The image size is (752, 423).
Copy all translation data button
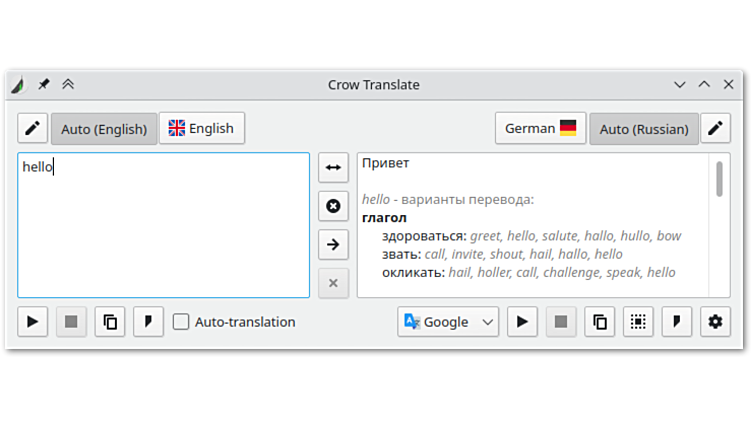638,322
